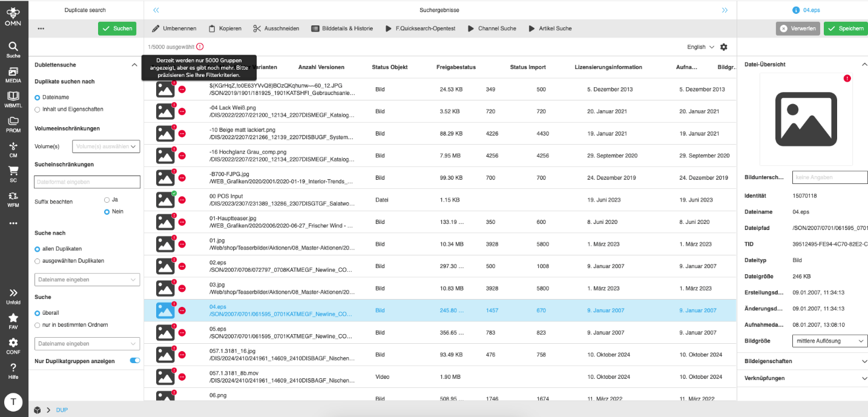The width and height of the screenshot is (868, 417).
Task: Open the WBMTL sidebar icon
Action: pyautogui.click(x=13, y=99)
